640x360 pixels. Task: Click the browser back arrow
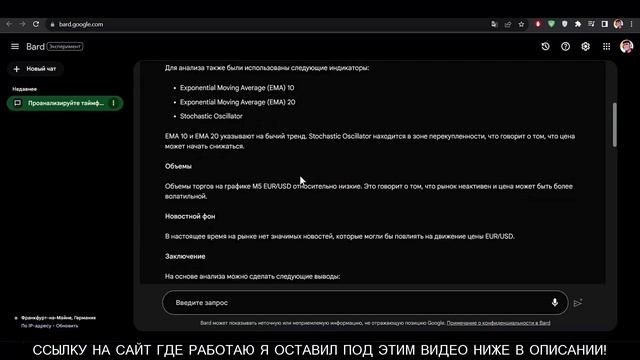click(x=9, y=24)
